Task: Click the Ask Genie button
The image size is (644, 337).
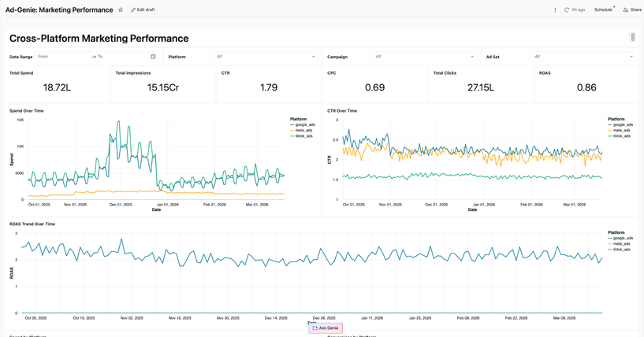Action: [x=326, y=328]
